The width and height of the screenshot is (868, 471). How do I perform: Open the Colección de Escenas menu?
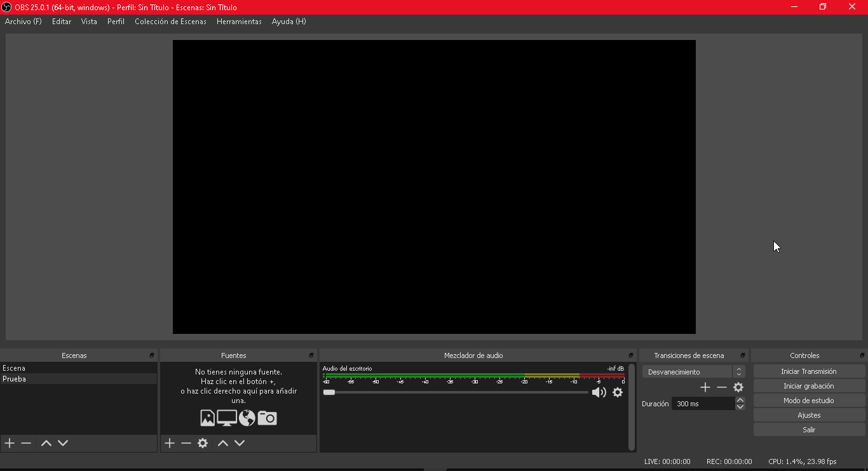click(x=170, y=21)
